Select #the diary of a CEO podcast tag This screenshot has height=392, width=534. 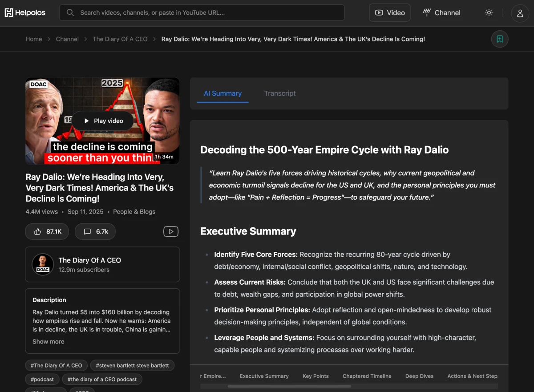102,380
